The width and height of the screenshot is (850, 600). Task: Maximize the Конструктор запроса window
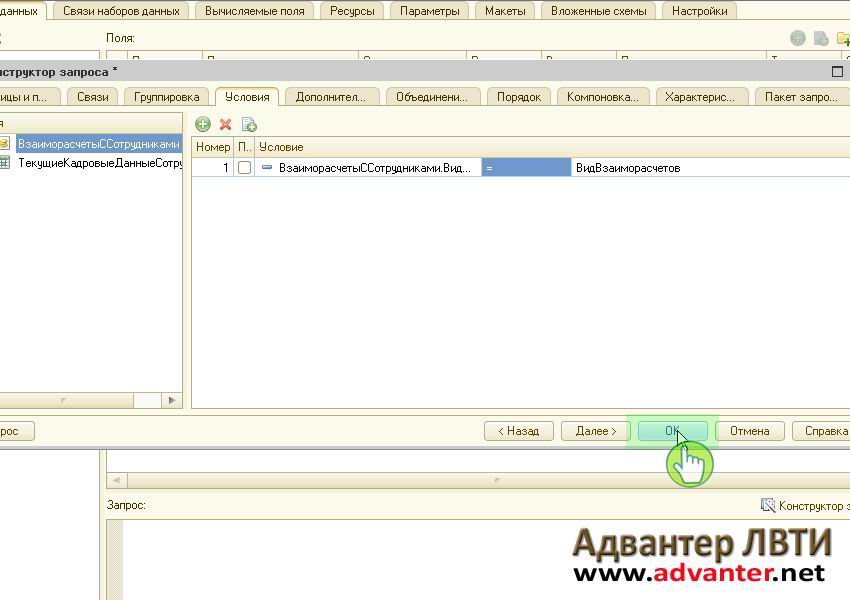(x=838, y=72)
